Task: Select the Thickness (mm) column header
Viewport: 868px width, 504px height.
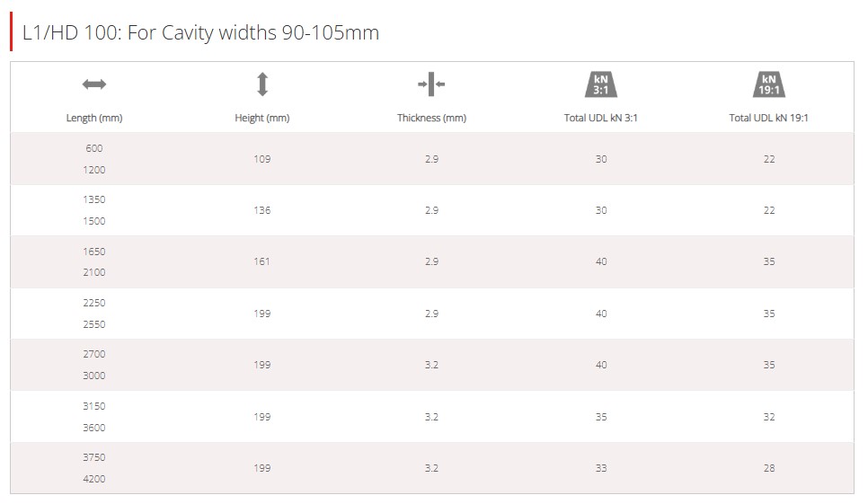Action: 432,118
